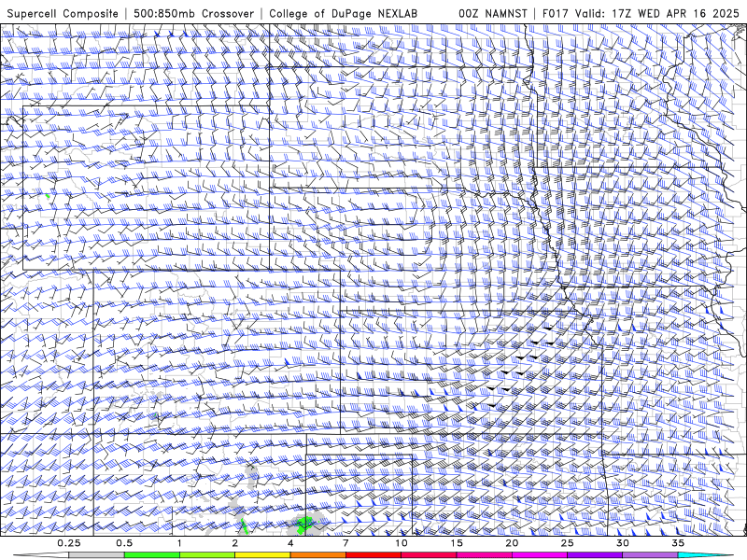Click the '500:850mb Crossover' header text
The height and width of the screenshot is (560, 747).
coord(194,13)
